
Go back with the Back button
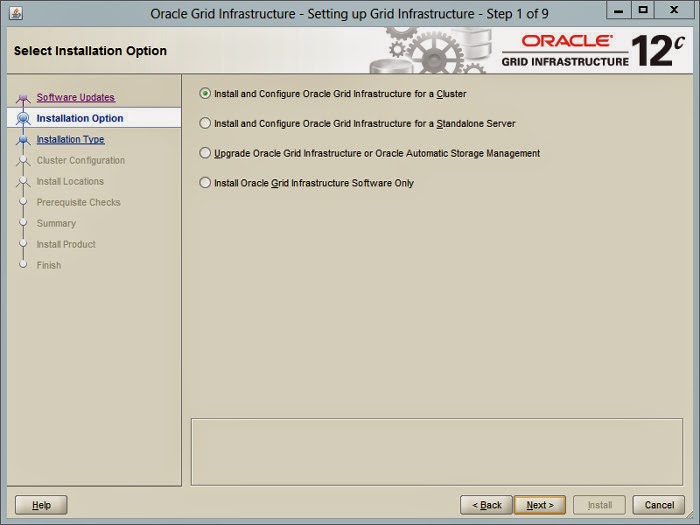coord(486,505)
